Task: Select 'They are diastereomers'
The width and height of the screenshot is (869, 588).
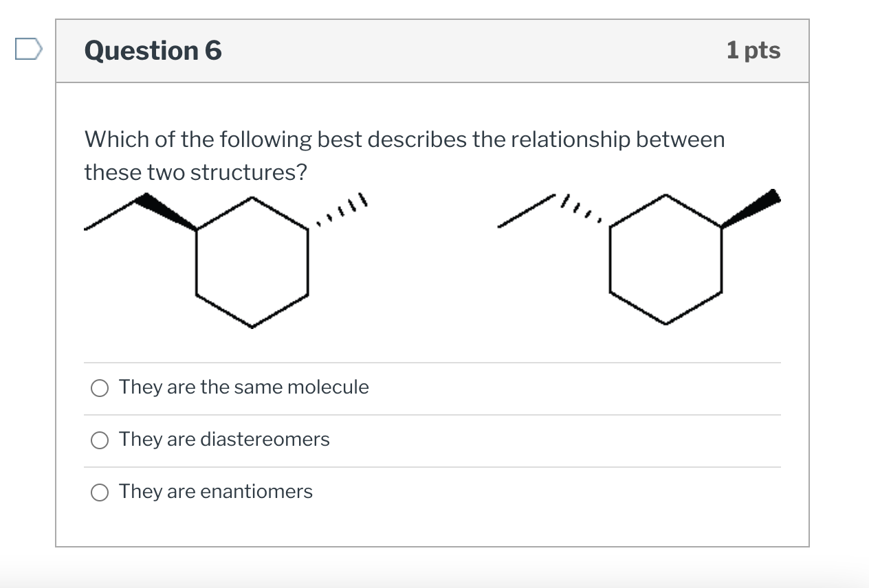Action: (100, 440)
